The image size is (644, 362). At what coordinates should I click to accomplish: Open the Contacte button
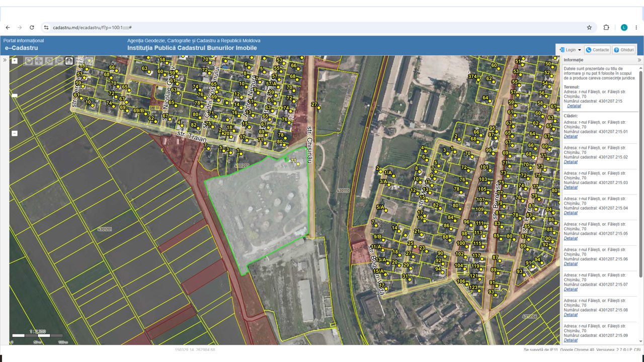click(x=597, y=50)
